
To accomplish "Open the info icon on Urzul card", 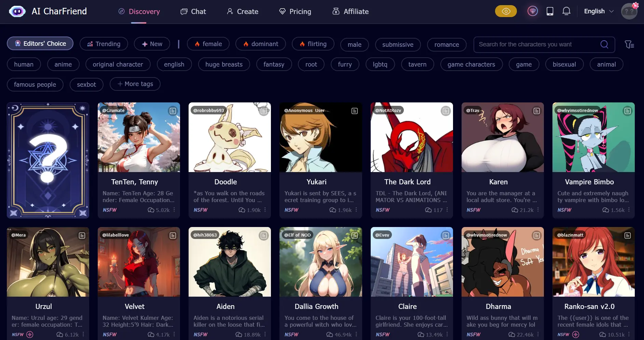I will pos(82,236).
